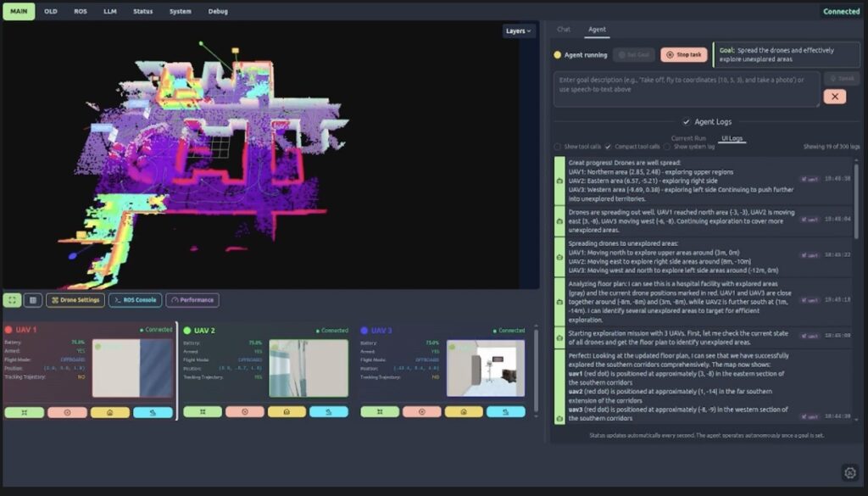Collapse the Agent Logs section
The image size is (868, 496).
point(687,122)
